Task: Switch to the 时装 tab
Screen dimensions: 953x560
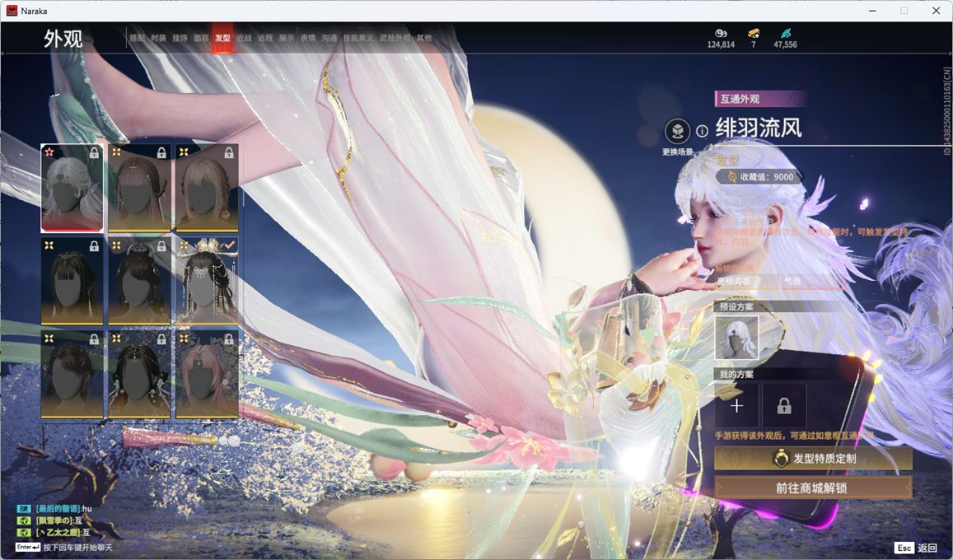Action: [159, 38]
